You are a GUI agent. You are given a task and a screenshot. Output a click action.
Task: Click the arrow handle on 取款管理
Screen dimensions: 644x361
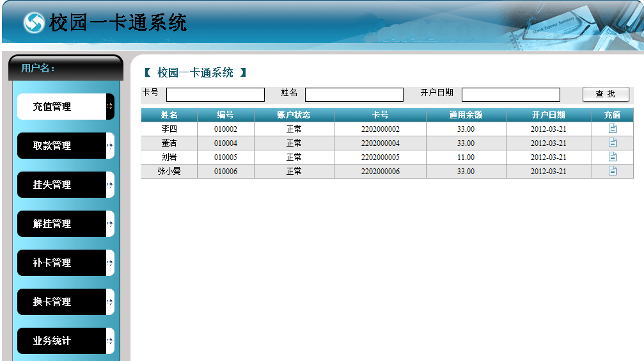click(x=110, y=145)
